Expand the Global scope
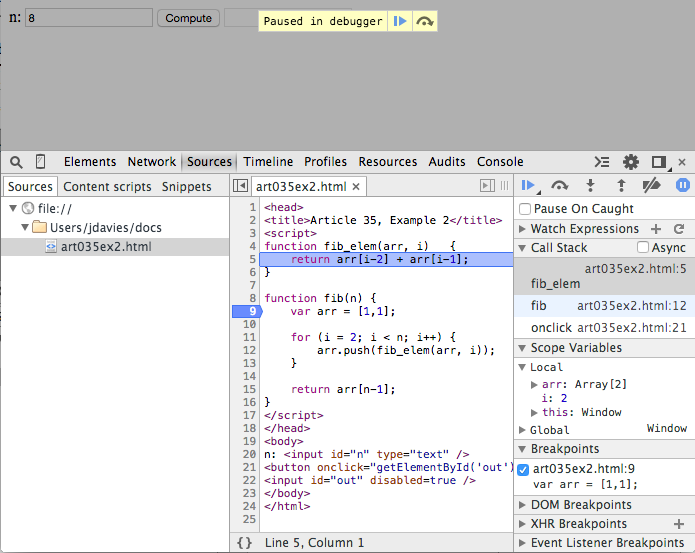695x553 pixels. pos(522,430)
